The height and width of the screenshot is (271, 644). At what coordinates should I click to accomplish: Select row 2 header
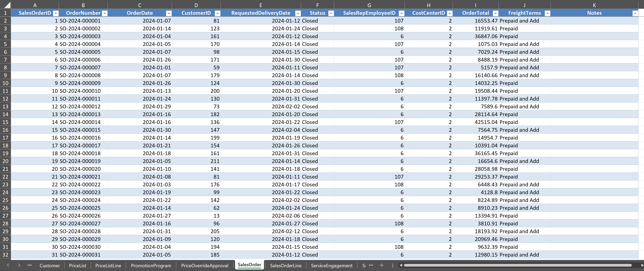[5, 21]
